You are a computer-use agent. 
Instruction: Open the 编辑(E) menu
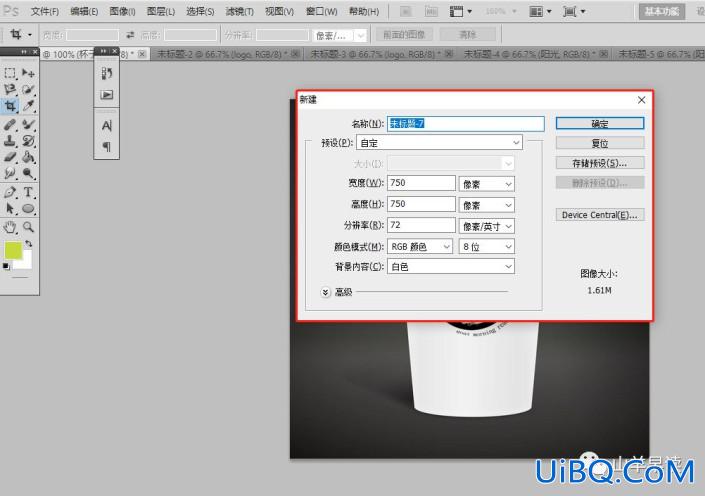point(84,11)
